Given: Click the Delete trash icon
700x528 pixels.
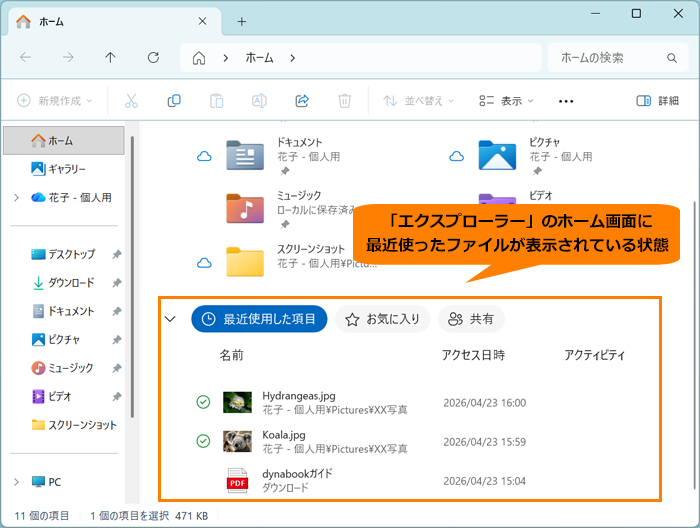Looking at the screenshot, I should (x=345, y=101).
